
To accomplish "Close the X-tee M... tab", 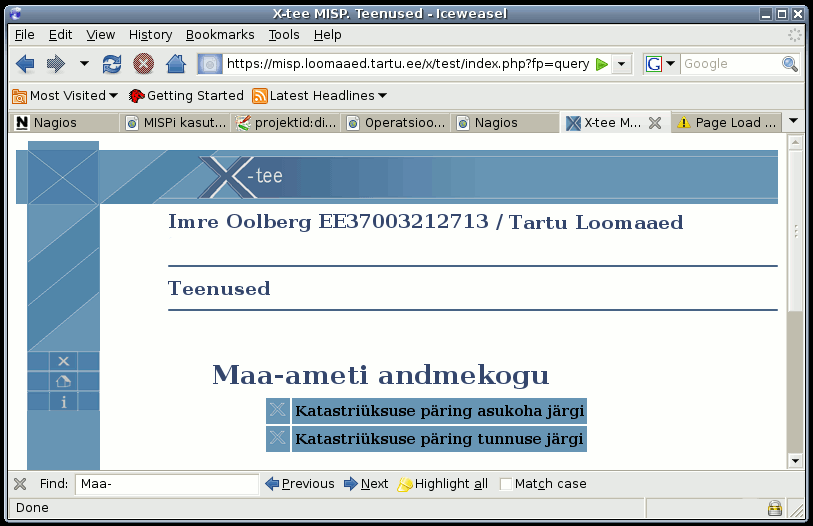I will click(655, 123).
